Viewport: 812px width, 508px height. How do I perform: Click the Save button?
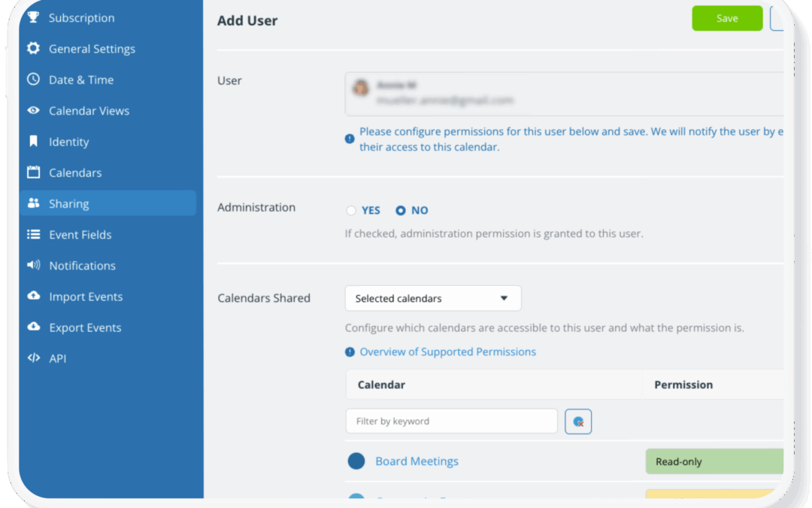[726, 17]
